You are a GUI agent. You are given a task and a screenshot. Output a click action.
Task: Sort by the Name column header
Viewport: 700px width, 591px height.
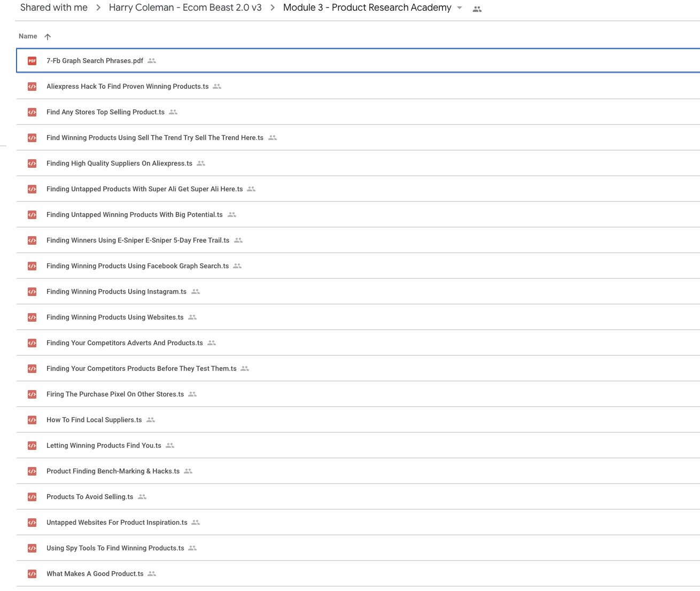[x=28, y=36]
